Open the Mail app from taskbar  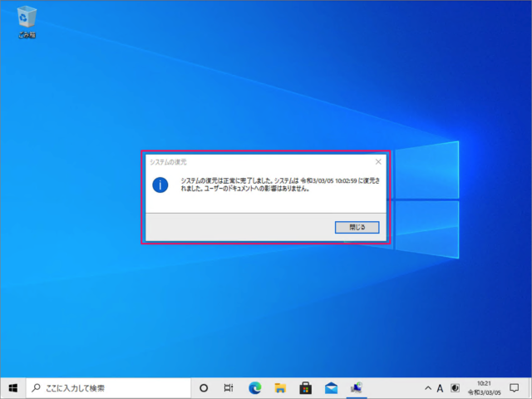click(331, 388)
